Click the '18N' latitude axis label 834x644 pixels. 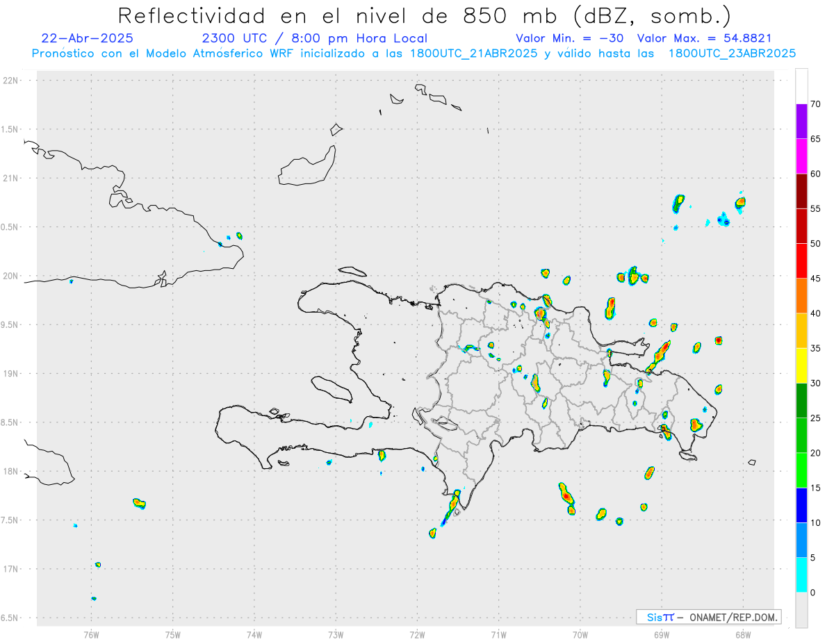11,471
